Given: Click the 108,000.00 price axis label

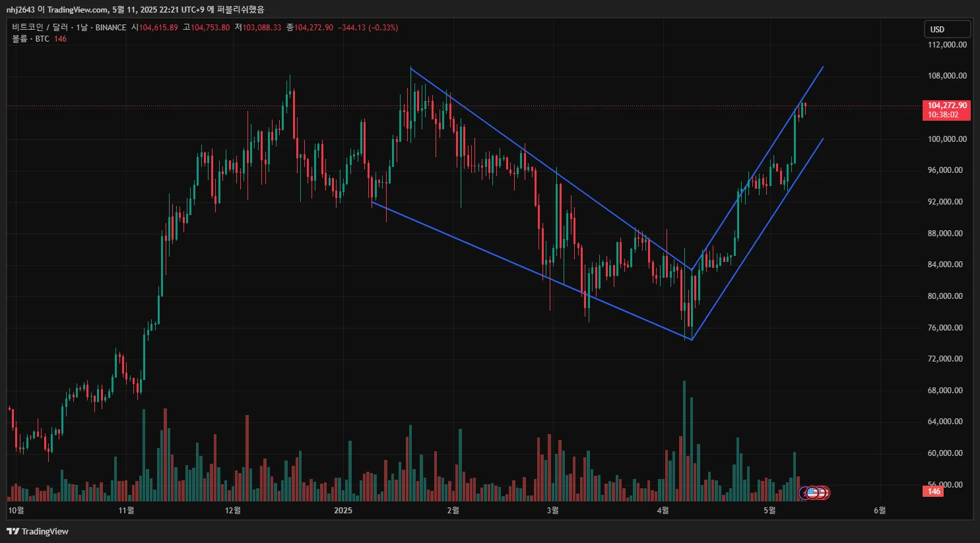Looking at the screenshot, I should (947, 76).
